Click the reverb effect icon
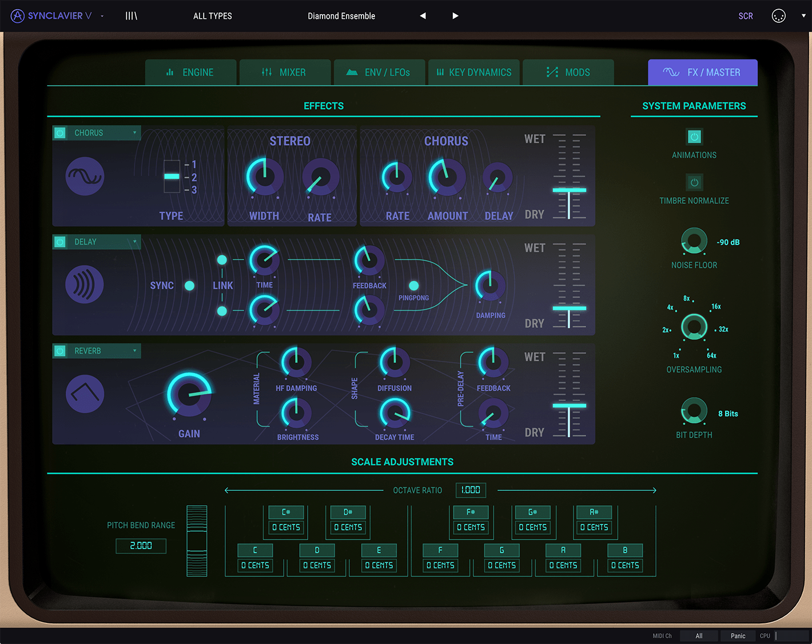 (85, 393)
